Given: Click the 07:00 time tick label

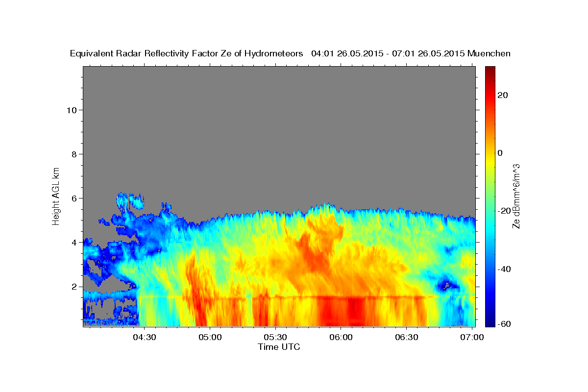Looking at the screenshot, I should (x=471, y=337).
